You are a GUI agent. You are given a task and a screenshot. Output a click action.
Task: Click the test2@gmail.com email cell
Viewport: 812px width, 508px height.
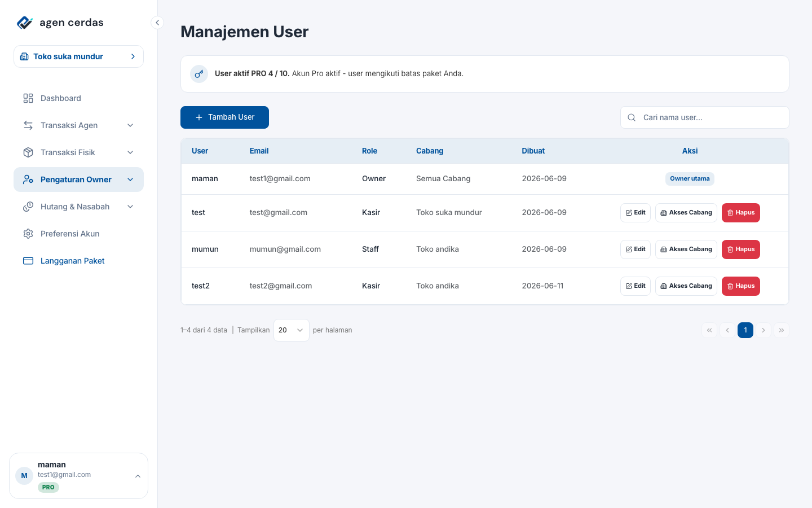click(x=281, y=286)
